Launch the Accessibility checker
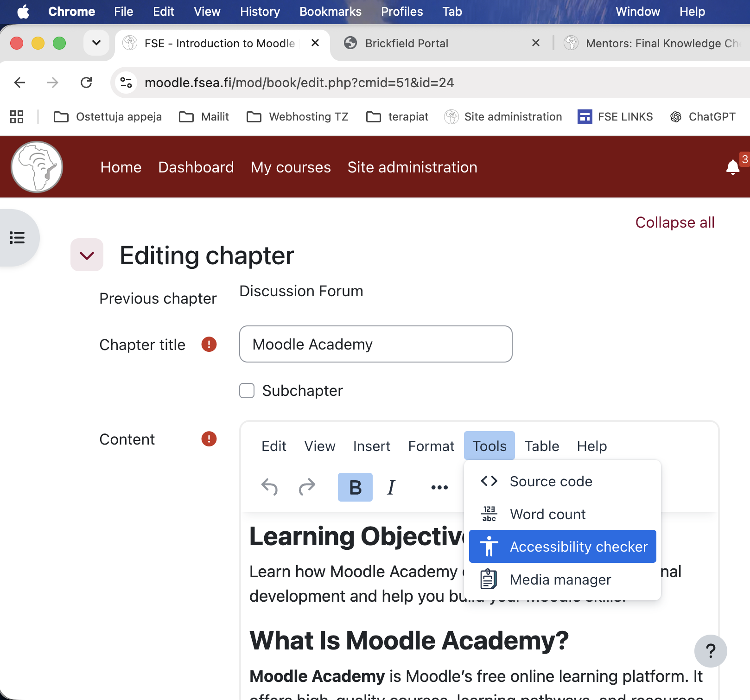Image resolution: width=750 pixels, height=700 pixels. pyautogui.click(x=563, y=547)
